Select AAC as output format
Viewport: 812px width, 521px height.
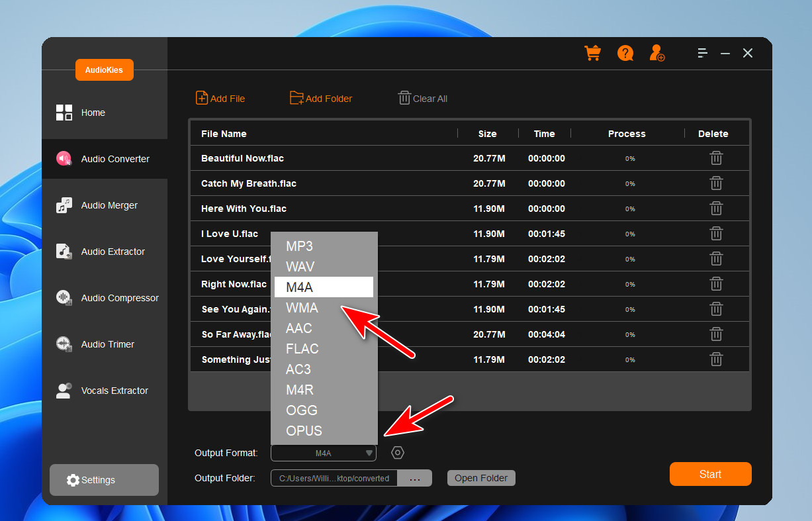point(324,328)
